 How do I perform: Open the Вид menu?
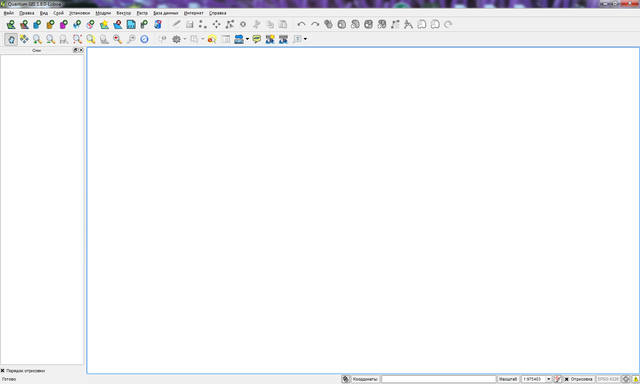click(x=44, y=13)
